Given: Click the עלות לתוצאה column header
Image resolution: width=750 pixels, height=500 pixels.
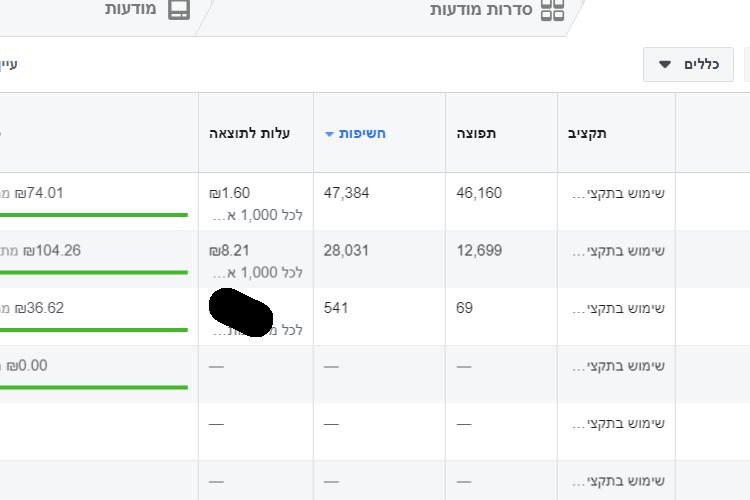Looking at the screenshot, I should (x=249, y=133).
